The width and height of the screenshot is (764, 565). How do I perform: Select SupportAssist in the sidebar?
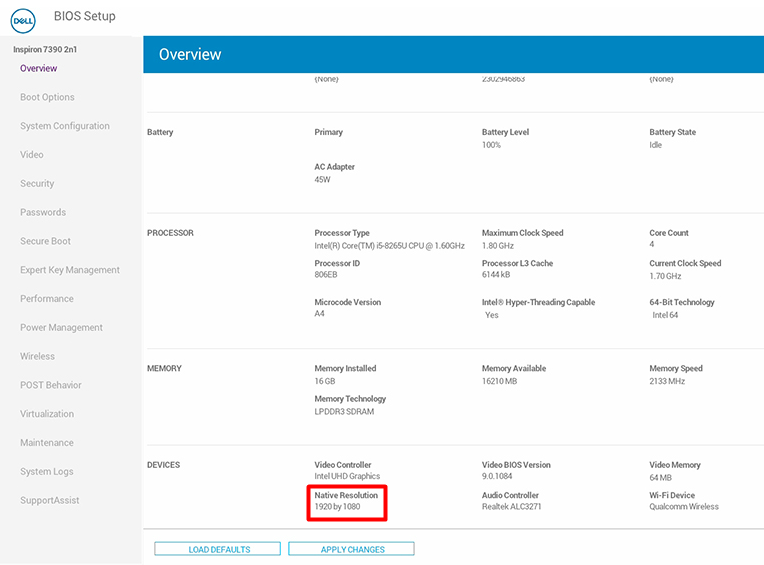coord(50,500)
